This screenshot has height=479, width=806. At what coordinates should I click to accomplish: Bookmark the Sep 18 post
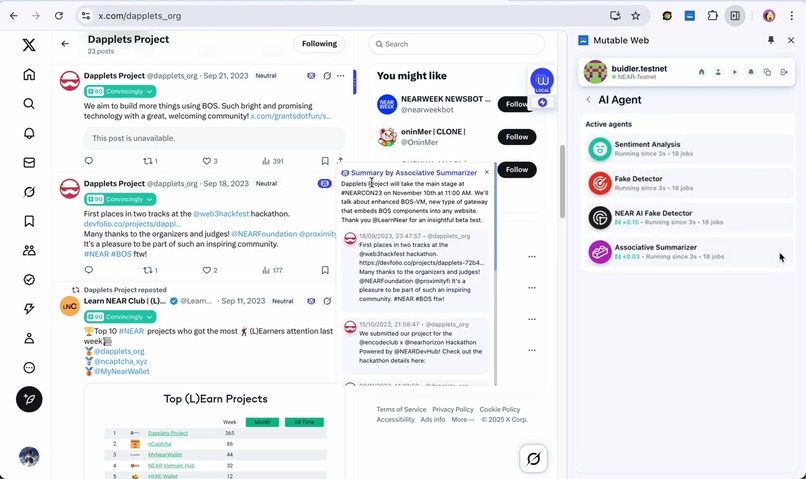click(325, 270)
